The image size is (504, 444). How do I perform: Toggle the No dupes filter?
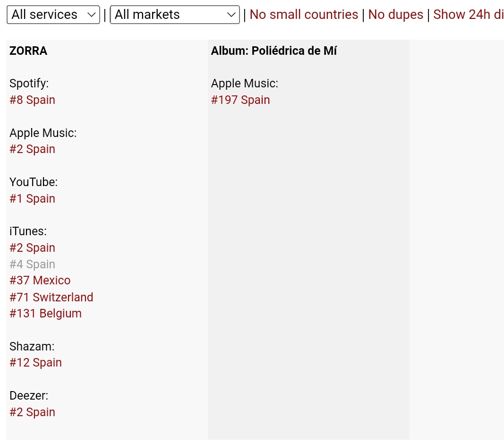click(x=396, y=15)
